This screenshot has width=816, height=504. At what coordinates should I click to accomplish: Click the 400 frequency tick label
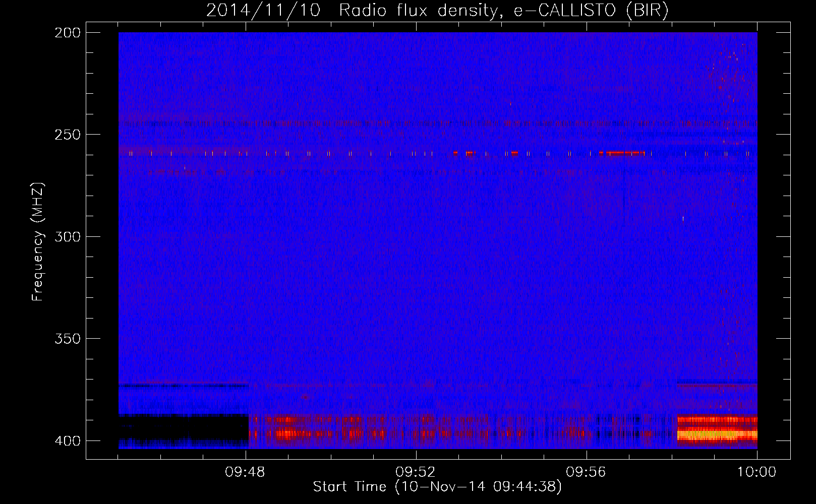(67, 440)
